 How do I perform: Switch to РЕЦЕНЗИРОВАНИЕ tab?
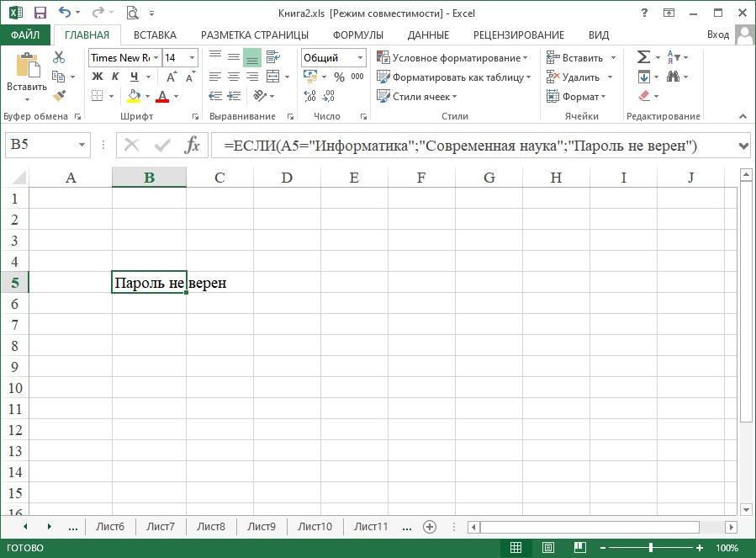(x=519, y=35)
